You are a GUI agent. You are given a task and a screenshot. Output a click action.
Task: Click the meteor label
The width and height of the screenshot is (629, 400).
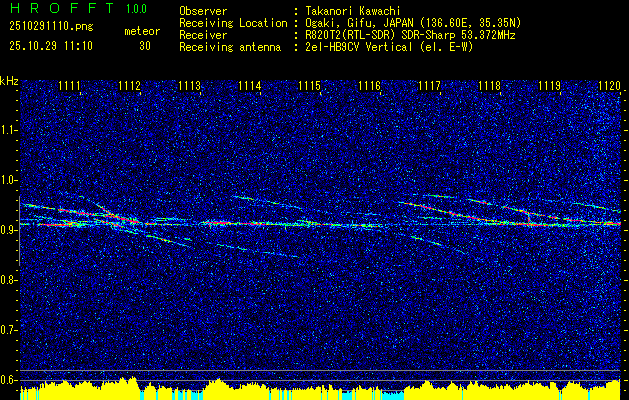[142, 31]
